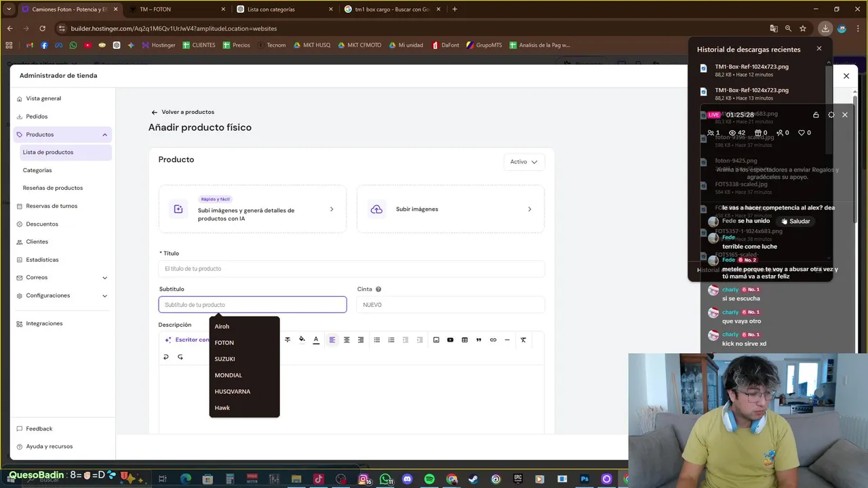
Task: Select MONDIAL from the suggestion list
Action: click(x=244, y=375)
